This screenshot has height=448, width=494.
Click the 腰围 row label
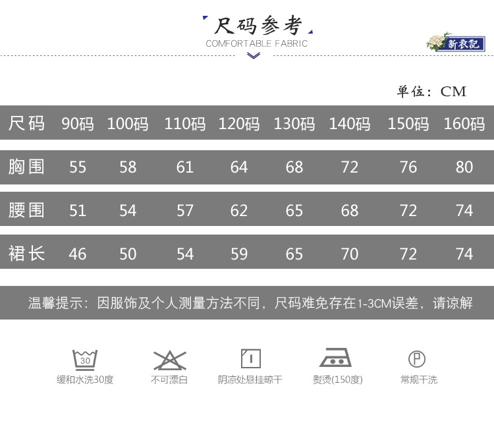click(x=26, y=210)
